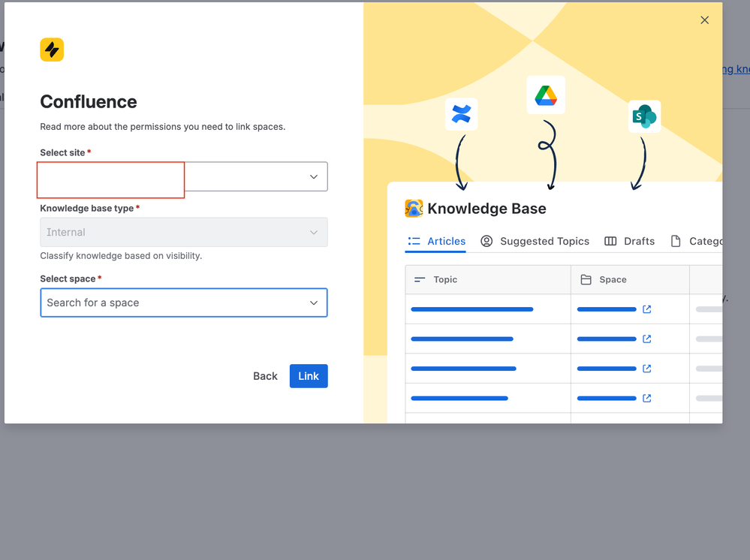
Task: Click the Space column header
Action: click(630, 280)
